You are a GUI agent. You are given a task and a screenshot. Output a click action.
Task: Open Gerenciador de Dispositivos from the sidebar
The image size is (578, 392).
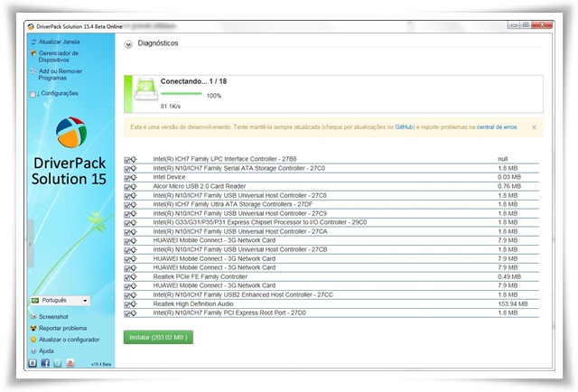[x=58, y=56]
